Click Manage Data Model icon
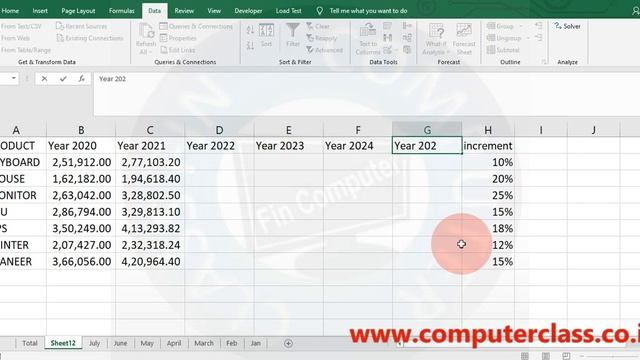The width and height of the screenshot is (640, 360). click(407, 50)
